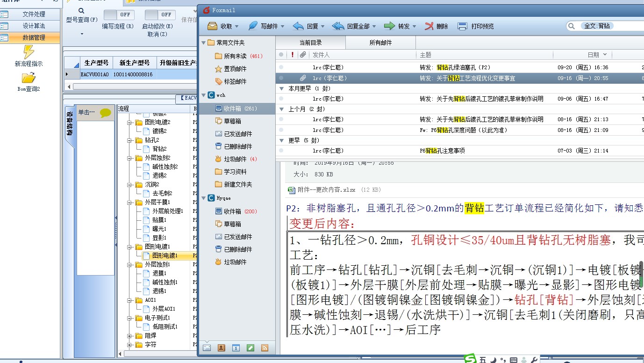Click the attachment column paperclip header
Image resolution: width=644 pixels, height=363 pixels.
303,55
